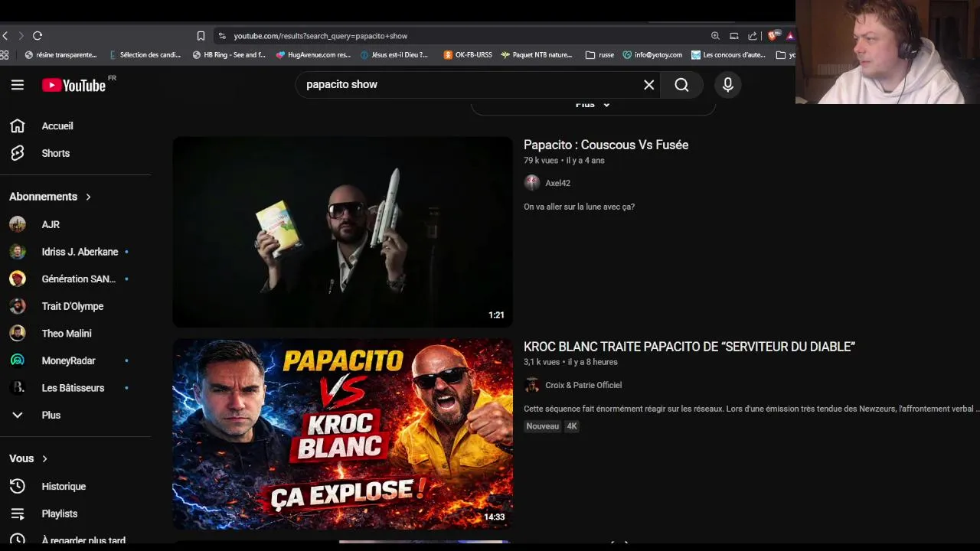
Task: Click the title 'KROC BLANC TRAITE PAPACITO DE'
Action: point(689,347)
